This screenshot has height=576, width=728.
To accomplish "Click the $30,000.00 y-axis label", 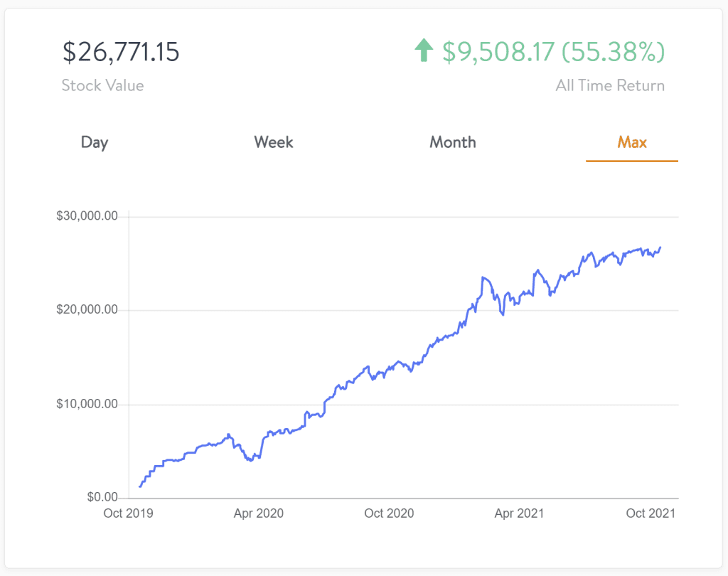I will click(87, 216).
